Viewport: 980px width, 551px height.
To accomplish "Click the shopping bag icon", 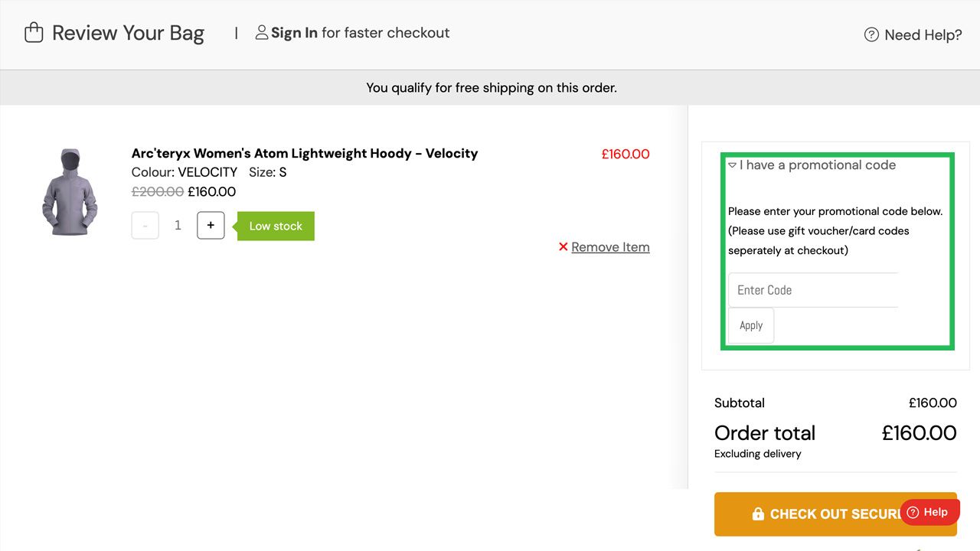I will 34,33.
